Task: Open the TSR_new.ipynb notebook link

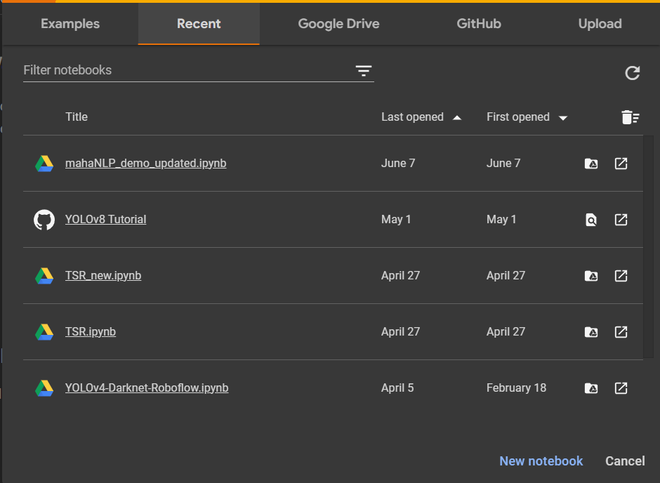Action: pos(103,275)
